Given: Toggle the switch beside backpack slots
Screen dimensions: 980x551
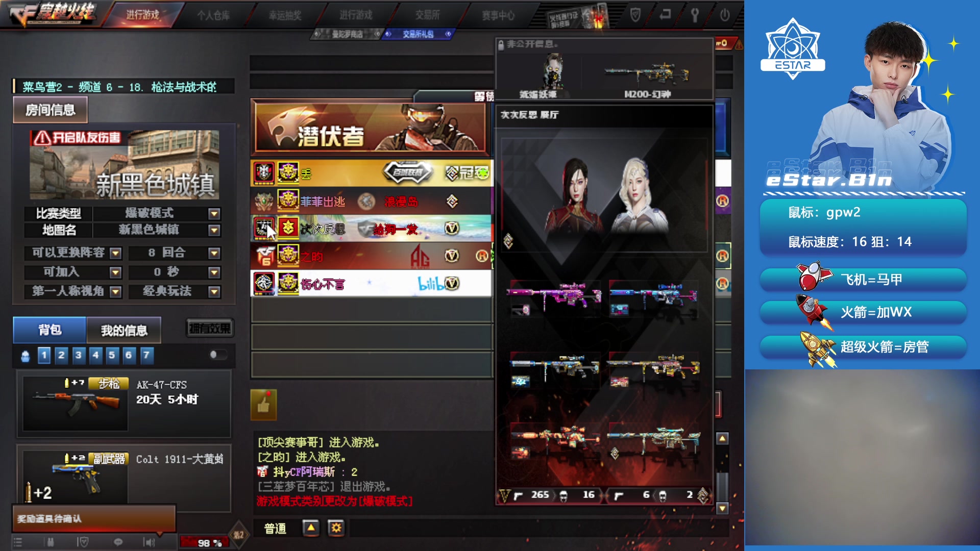Looking at the screenshot, I should coord(218,355).
